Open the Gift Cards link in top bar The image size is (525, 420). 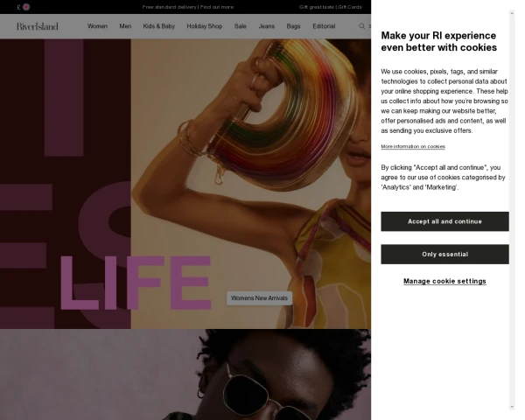350,7
